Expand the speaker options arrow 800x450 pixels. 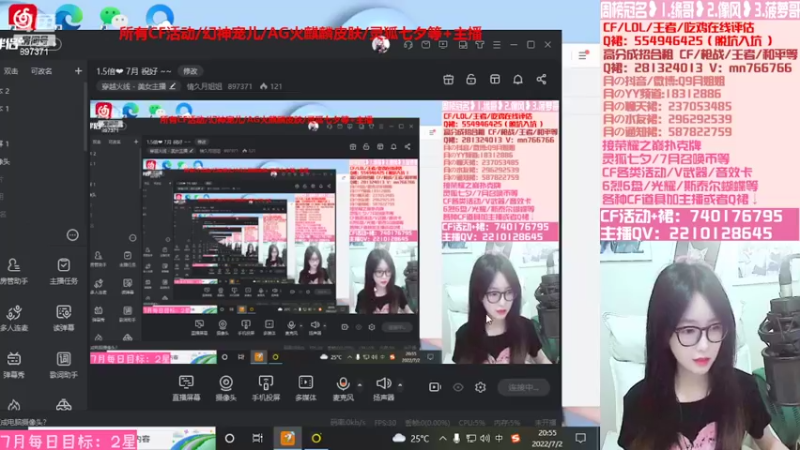[400, 385]
